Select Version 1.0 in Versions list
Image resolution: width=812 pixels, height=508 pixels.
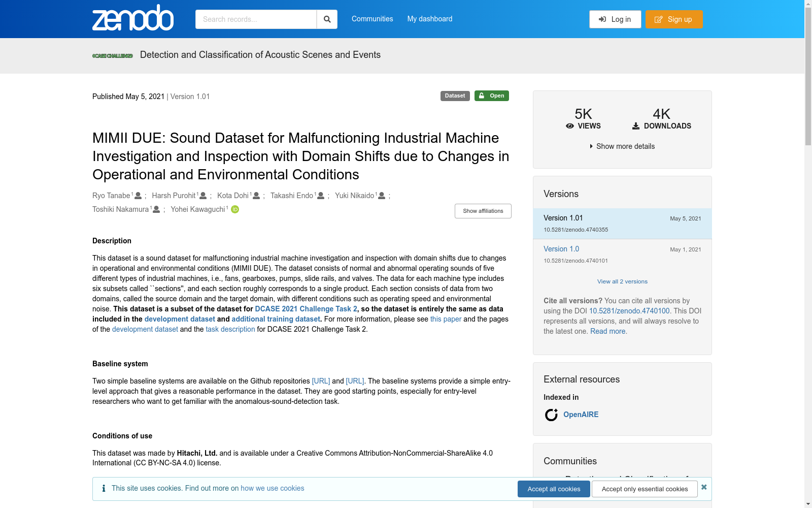pyautogui.click(x=561, y=249)
